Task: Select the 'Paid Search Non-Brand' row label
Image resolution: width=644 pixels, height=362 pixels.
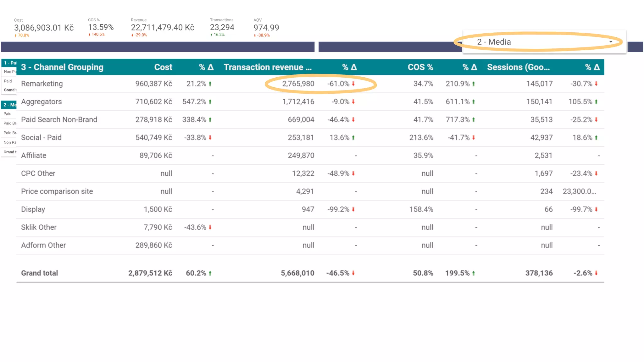Action: coord(59,120)
